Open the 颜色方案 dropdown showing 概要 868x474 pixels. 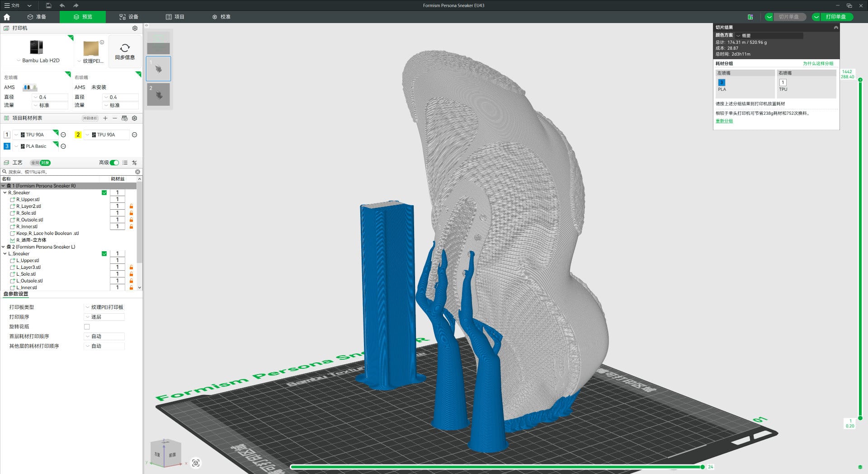(x=769, y=35)
